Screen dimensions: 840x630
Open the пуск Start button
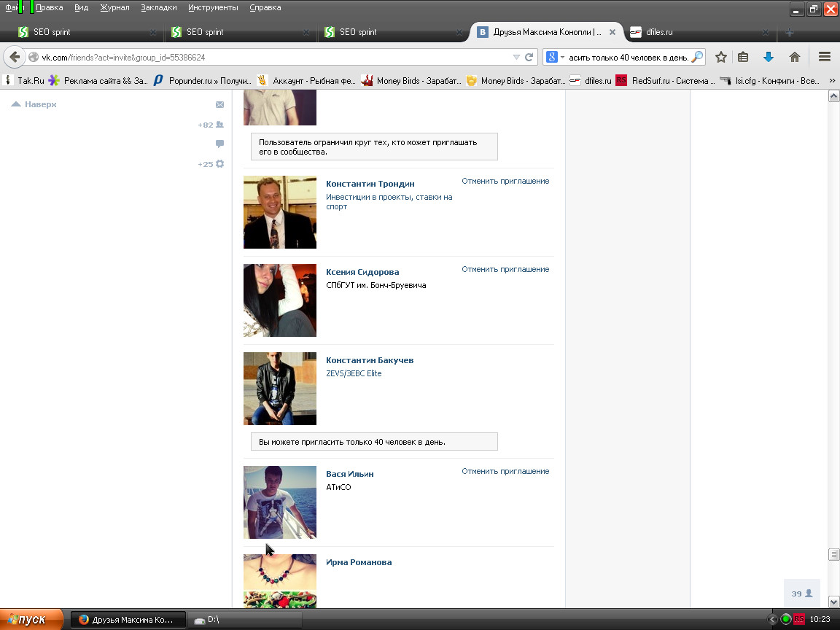click(x=31, y=619)
